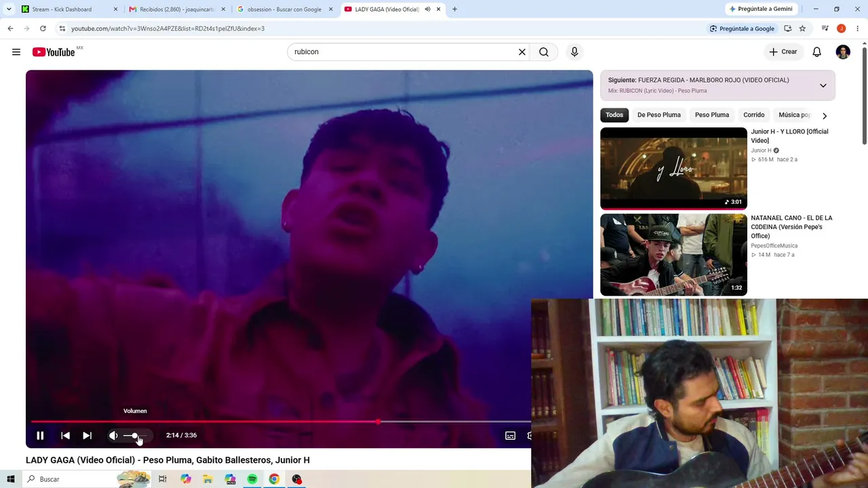Open EL DE LA CODEINA thumbnail
This screenshot has height=488, width=868.
tap(673, 255)
